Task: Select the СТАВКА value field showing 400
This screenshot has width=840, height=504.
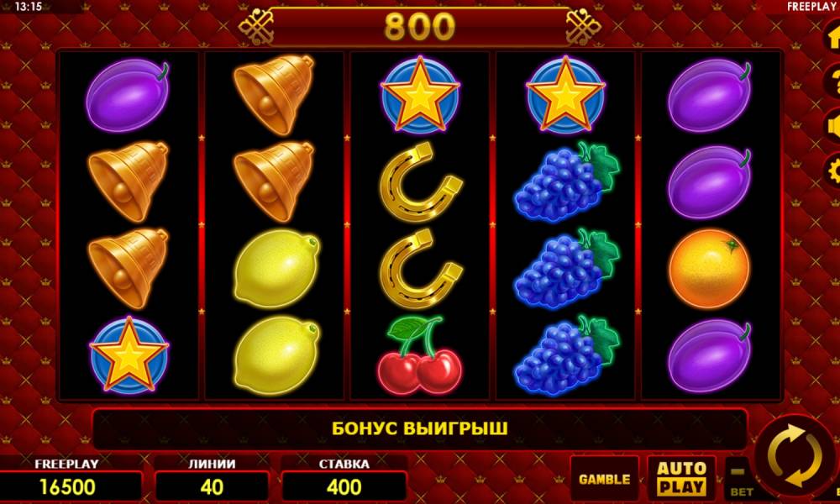Action: point(344,487)
